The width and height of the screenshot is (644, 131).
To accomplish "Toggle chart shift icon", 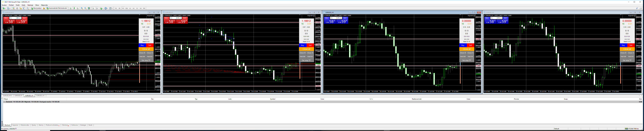I will 97,8.
